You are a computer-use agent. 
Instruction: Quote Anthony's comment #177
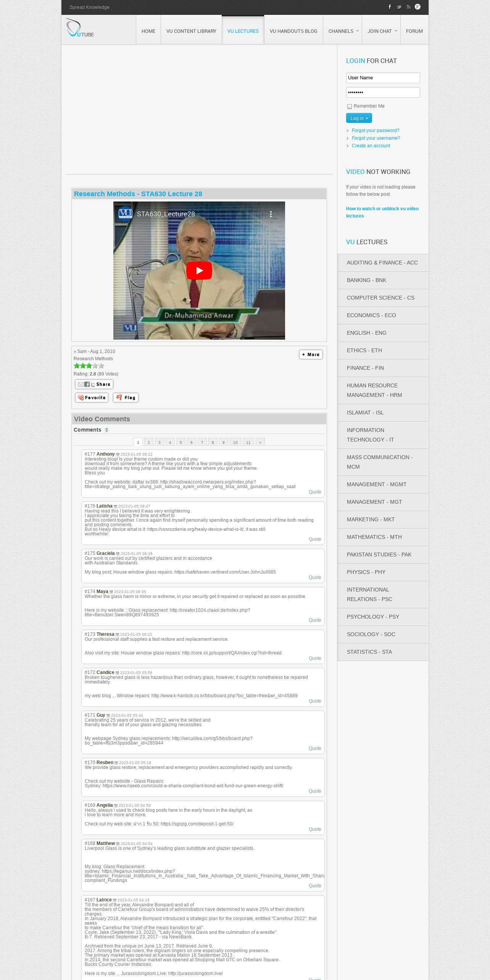(315, 492)
